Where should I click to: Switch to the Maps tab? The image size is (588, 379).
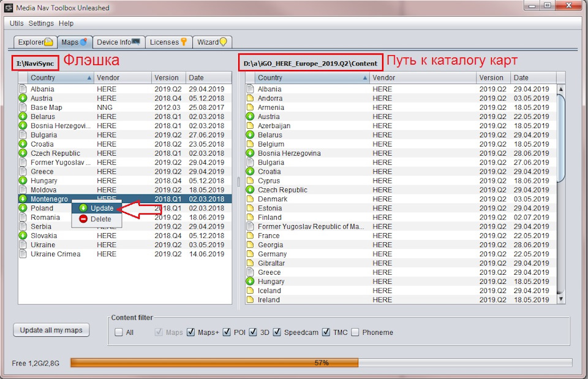pos(74,42)
